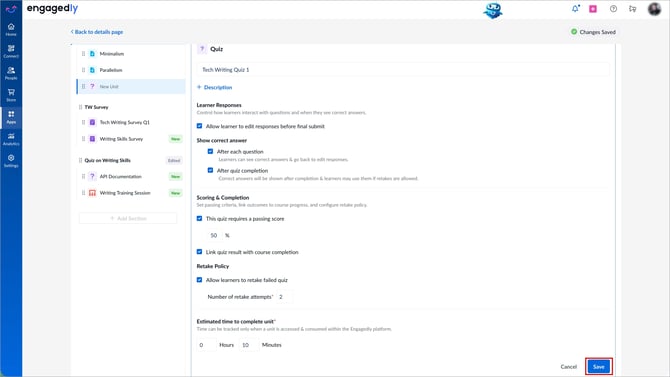This screenshot has height=377, width=670.
Task: Toggle After quiz completion checkbox
Action: pyautogui.click(x=210, y=170)
